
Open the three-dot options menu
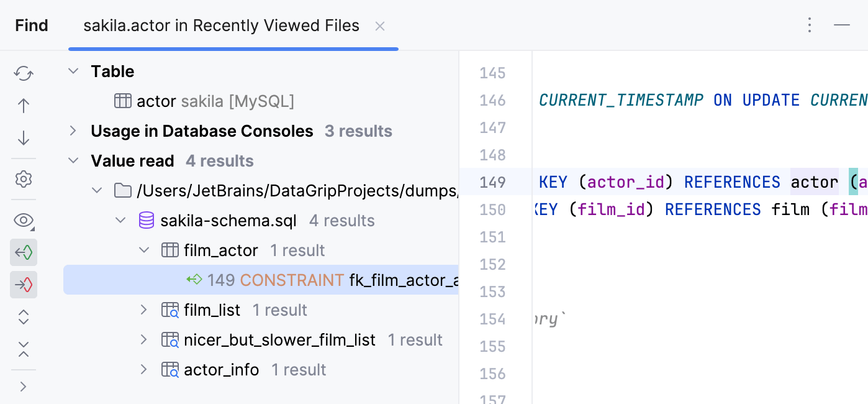tap(809, 25)
